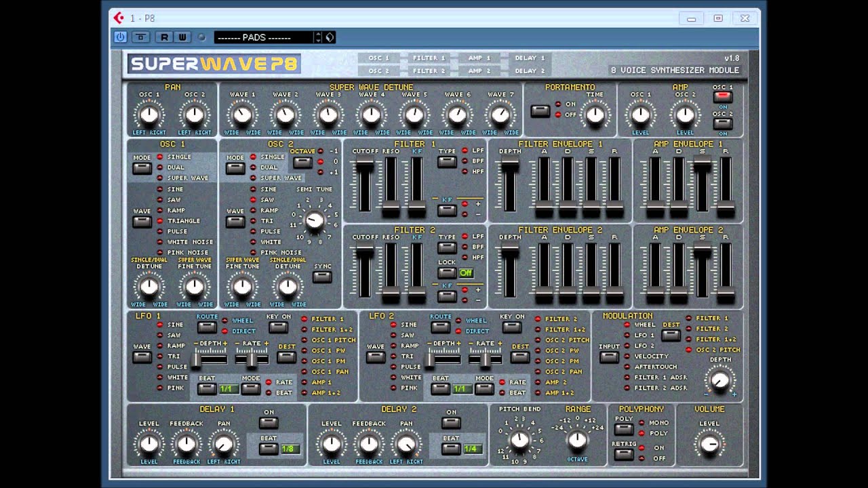Switch to the FILTER 1 tab
868x488 pixels.
[429, 58]
